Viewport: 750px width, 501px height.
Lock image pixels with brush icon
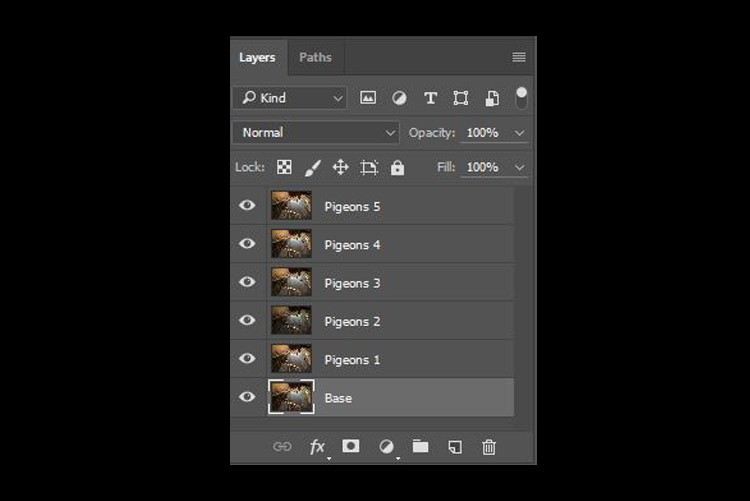(x=312, y=167)
